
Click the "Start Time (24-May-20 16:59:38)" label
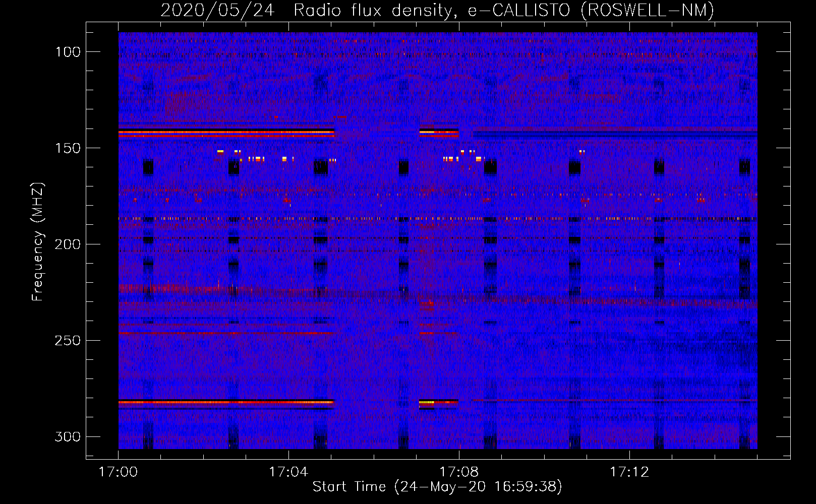coord(437,487)
